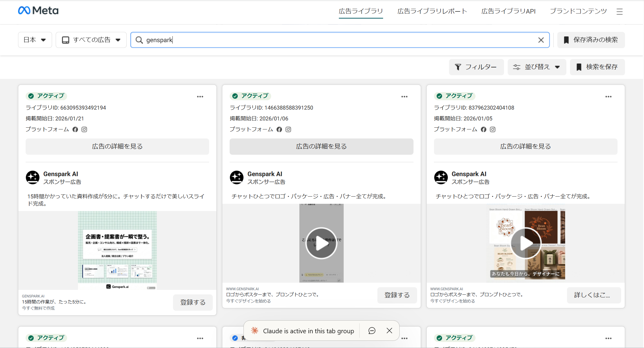Image resolution: width=644 pixels, height=348 pixels.
Task: Open 保存済みの検索 saved searches
Action: coord(591,40)
